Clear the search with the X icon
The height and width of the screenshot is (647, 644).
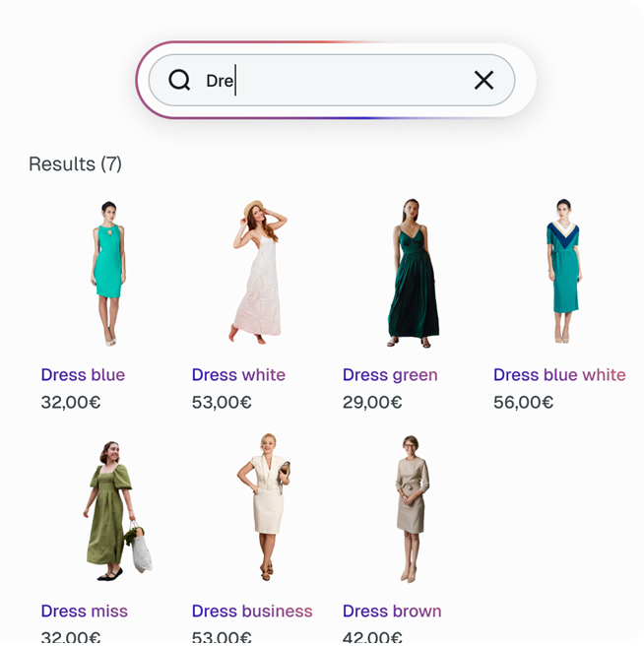pos(483,81)
